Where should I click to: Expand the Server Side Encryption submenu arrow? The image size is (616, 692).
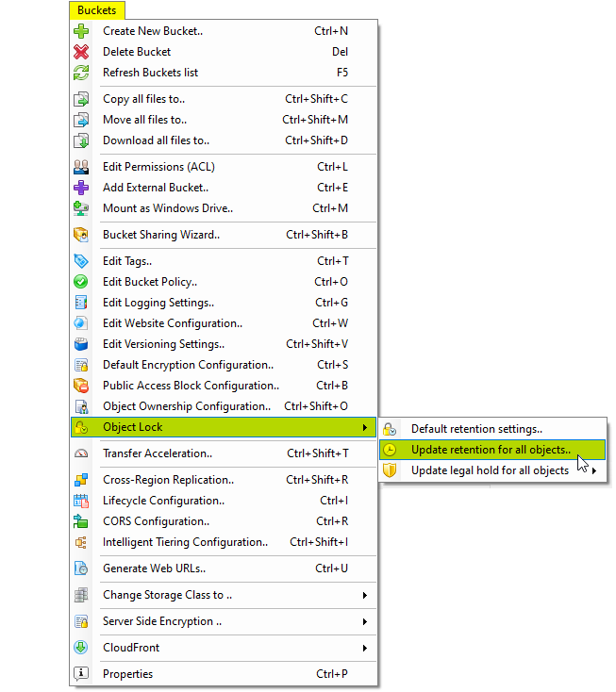(x=365, y=622)
